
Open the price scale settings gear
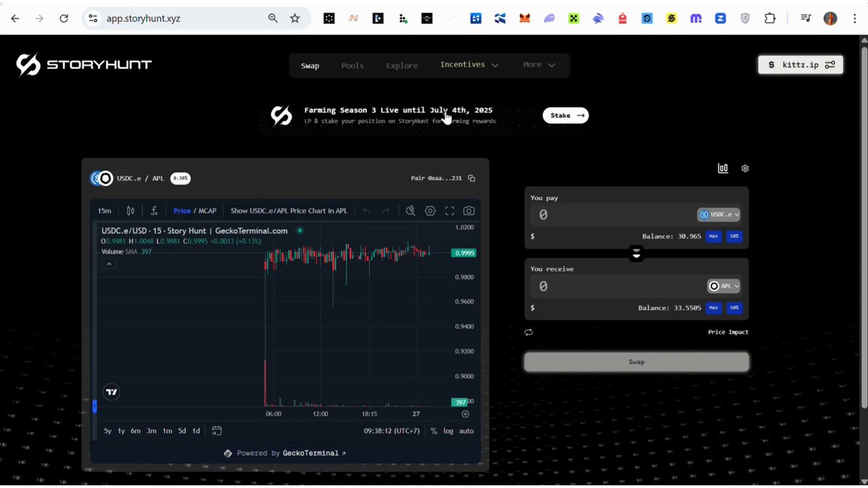[x=465, y=414]
